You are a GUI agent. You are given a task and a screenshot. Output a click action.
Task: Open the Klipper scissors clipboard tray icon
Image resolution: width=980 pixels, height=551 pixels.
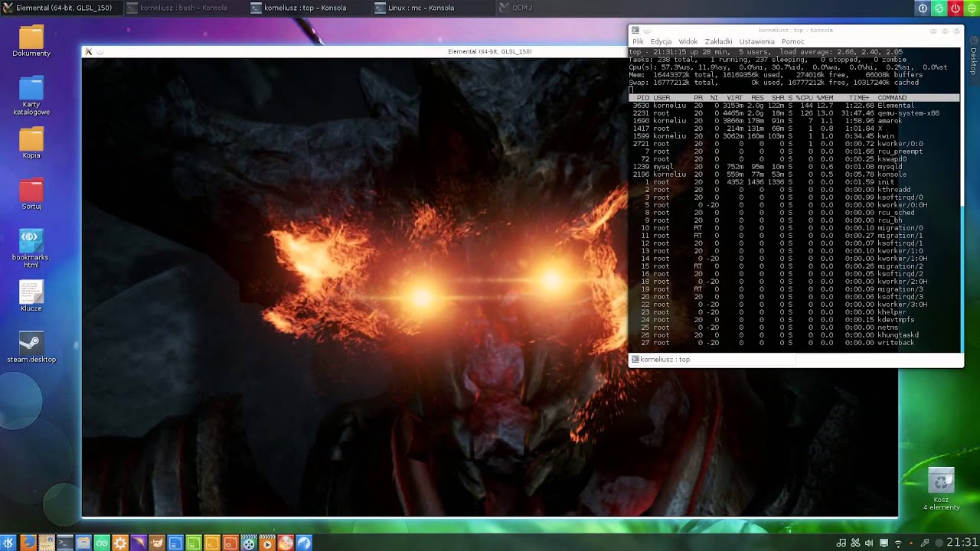click(855, 543)
